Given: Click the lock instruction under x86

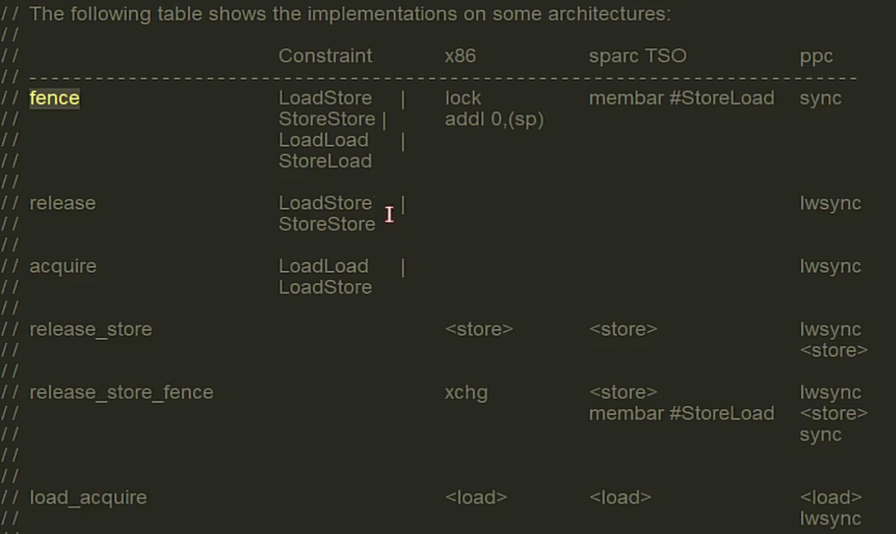Looking at the screenshot, I should tap(463, 98).
